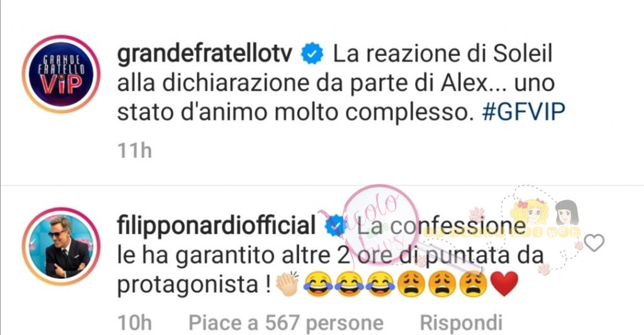This screenshot has height=335, width=644.
Task: Click the 11h timestamp under the caption
Action: [135, 150]
